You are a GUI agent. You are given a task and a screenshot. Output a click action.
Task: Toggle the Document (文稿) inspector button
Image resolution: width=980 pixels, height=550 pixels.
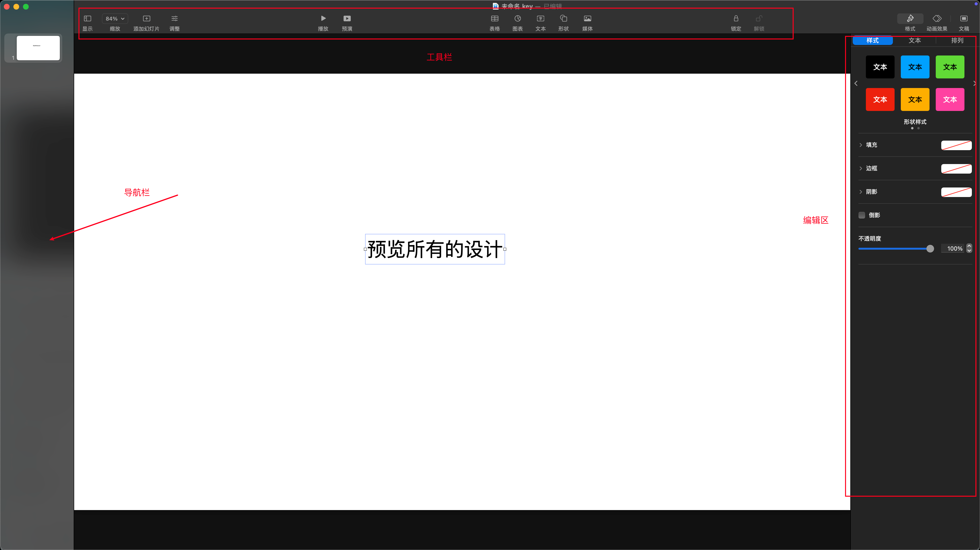(x=964, y=19)
